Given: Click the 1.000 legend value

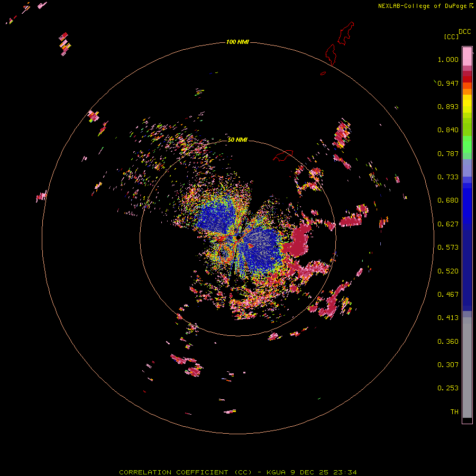Looking at the screenshot, I should tap(448, 59).
